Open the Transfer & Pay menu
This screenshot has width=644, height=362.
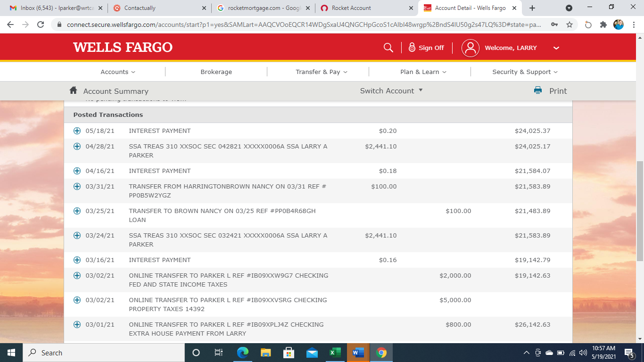click(x=322, y=72)
